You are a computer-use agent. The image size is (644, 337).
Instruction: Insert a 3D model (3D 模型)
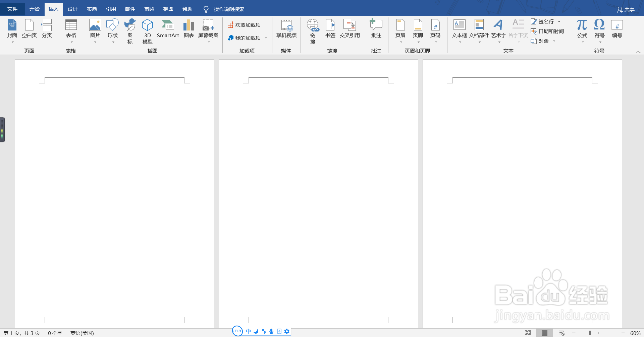147,31
